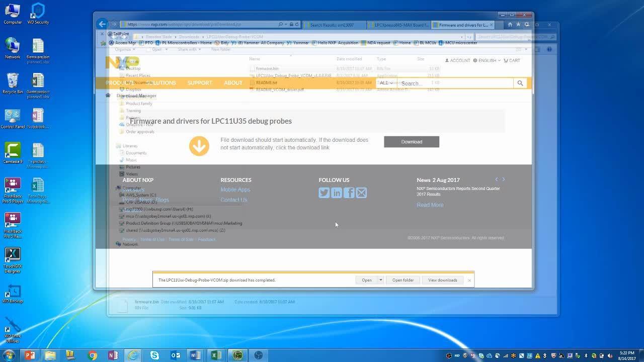Screen dimensions: 644x362
Task: Expand the Open button dropdown arrow
Action: tap(381, 280)
